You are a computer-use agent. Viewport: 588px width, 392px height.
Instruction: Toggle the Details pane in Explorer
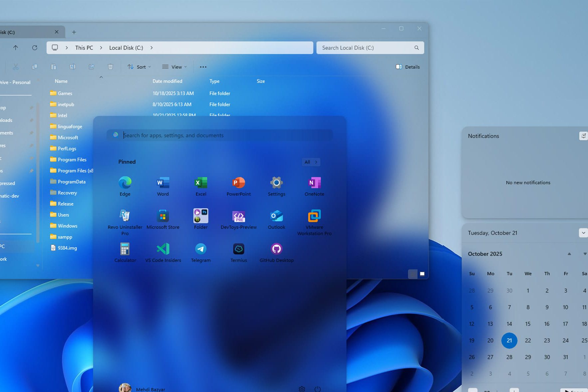tap(408, 67)
